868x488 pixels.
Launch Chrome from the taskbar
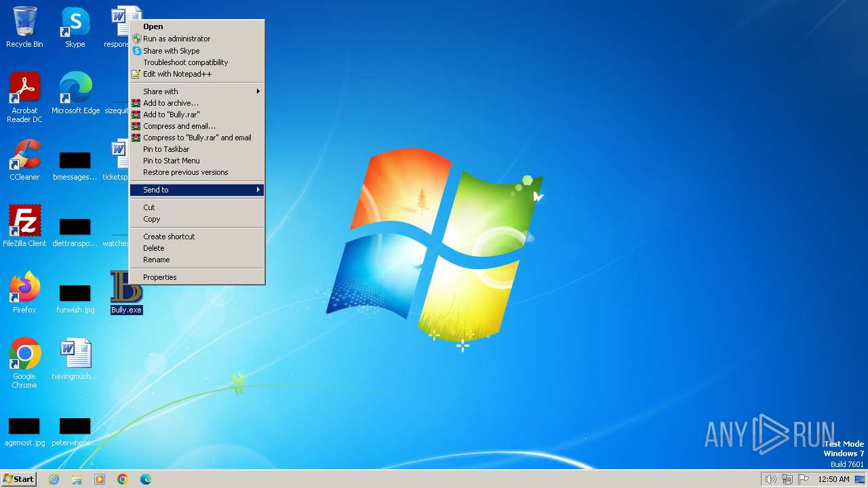(x=123, y=479)
